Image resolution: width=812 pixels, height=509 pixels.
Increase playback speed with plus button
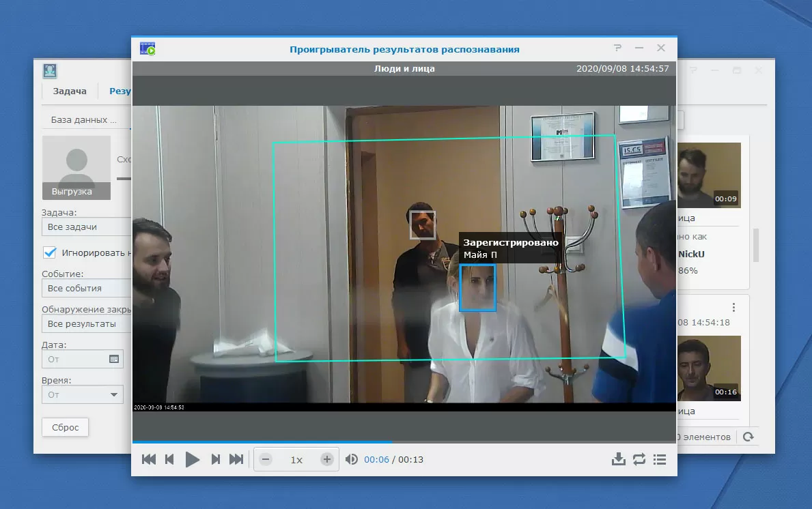pos(326,459)
